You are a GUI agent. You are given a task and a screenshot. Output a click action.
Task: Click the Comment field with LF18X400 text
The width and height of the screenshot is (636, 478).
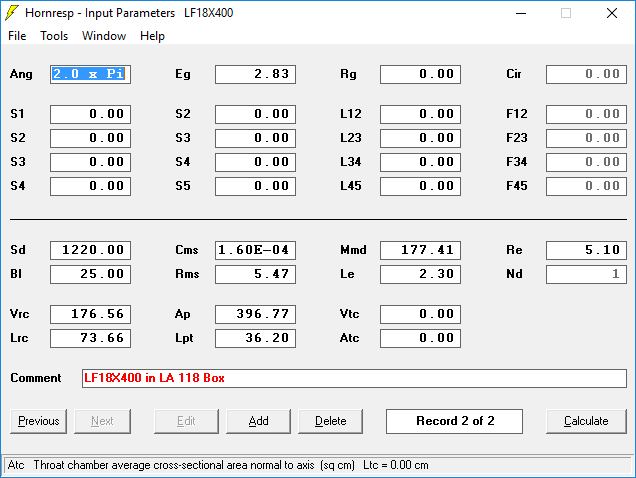click(x=354, y=378)
